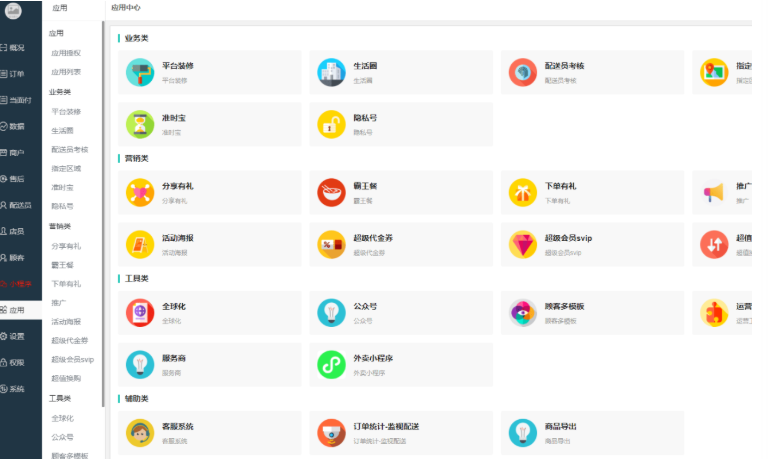Open the 平台装修 paint roller app icon

tap(140, 72)
